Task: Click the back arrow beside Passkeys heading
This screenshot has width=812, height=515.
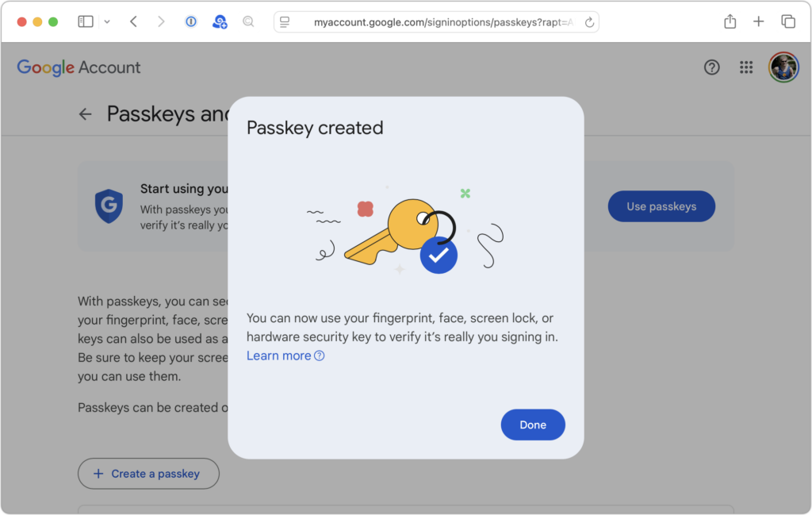Action: (x=85, y=113)
